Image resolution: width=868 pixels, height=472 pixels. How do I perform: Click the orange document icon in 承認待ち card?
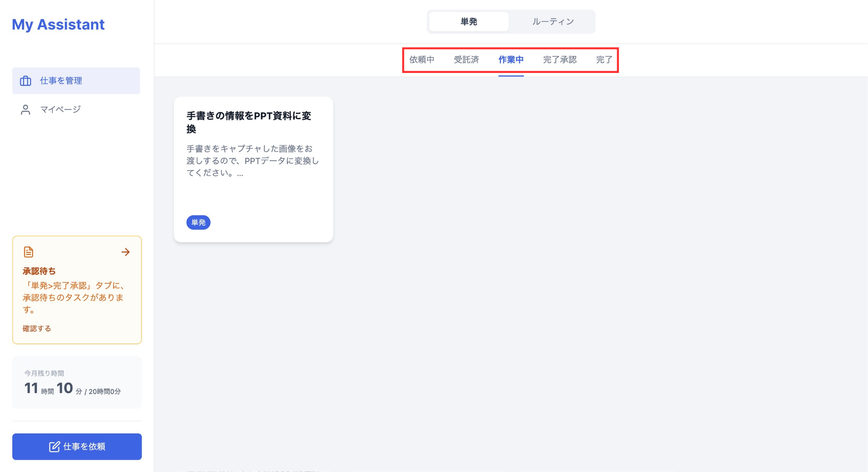click(28, 251)
